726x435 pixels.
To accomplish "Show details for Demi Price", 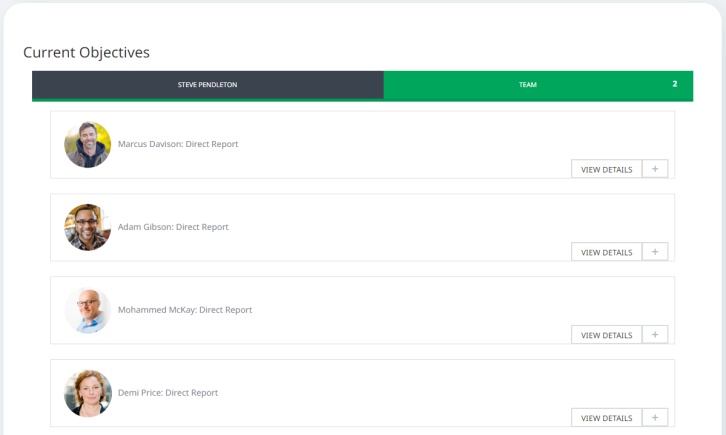I will coord(606,417).
